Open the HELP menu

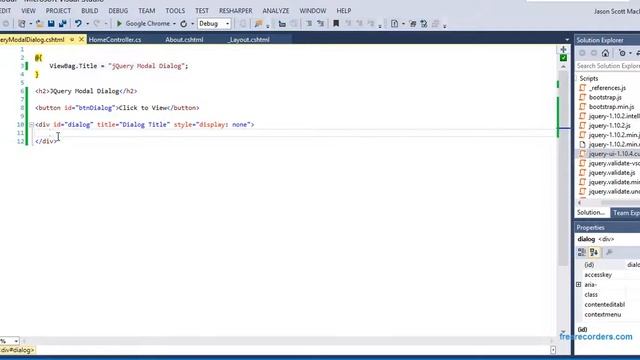point(344,11)
